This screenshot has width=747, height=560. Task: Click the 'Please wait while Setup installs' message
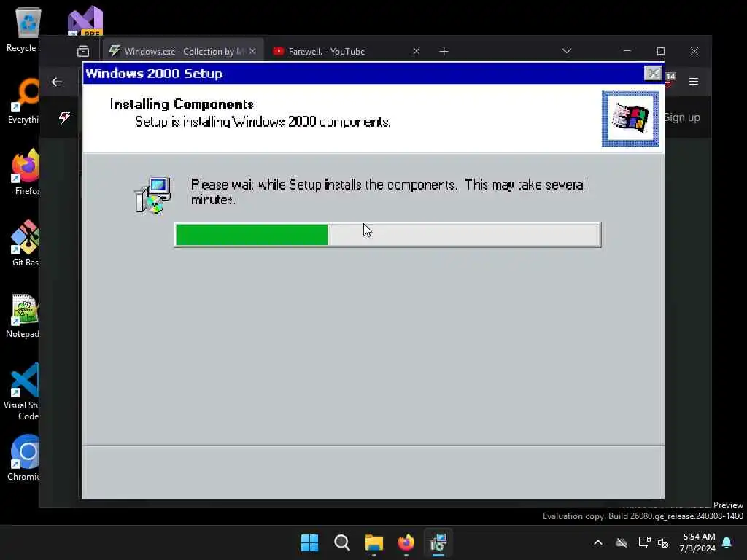point(387,192)
